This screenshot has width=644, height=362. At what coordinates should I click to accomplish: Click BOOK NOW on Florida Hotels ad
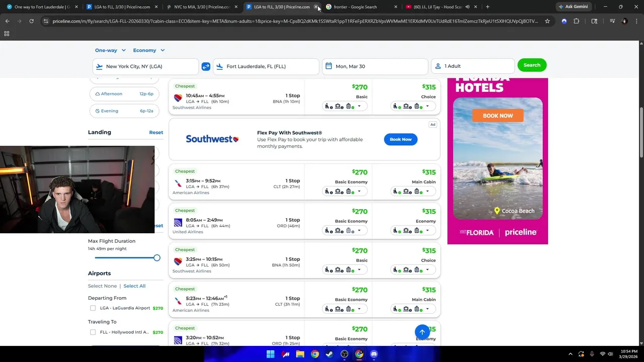tap(498, 116)
